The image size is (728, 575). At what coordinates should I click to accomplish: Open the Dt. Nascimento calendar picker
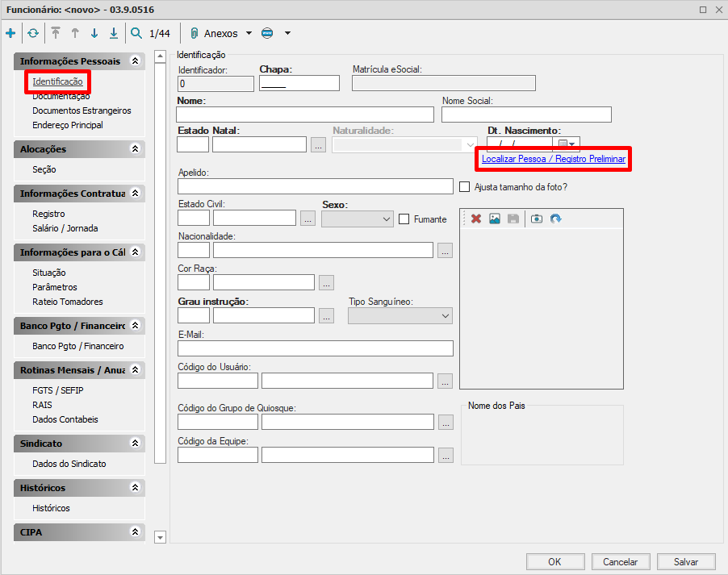tap(567, 144)
